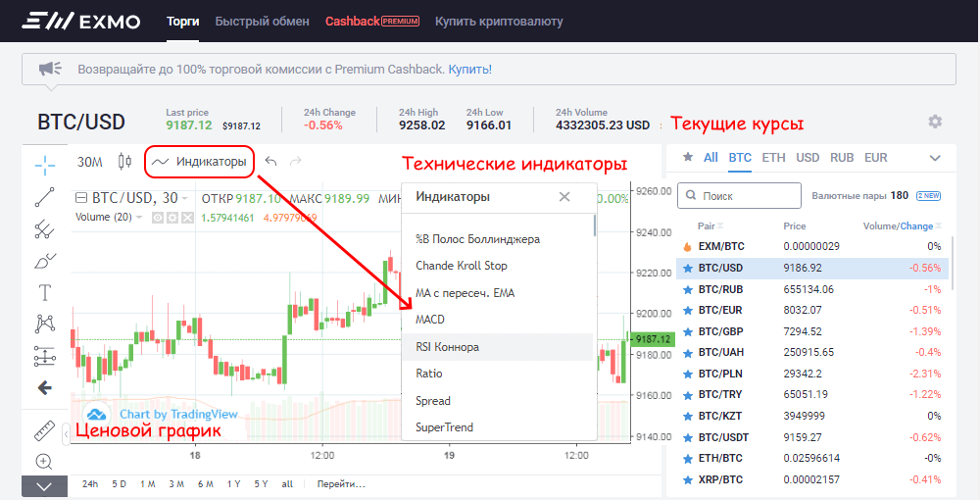980x500 pixels.
Task: Toggle favorite star for XRP/BTC pair
Action: click(688, 480)
